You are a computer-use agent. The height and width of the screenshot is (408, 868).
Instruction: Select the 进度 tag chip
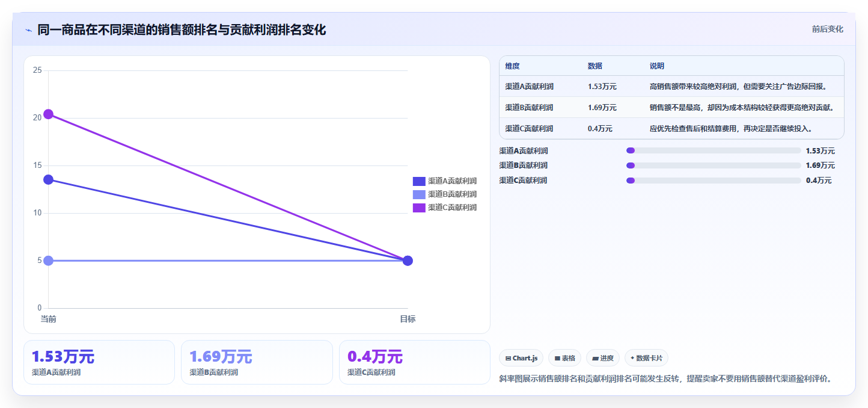tap(603, 358)
